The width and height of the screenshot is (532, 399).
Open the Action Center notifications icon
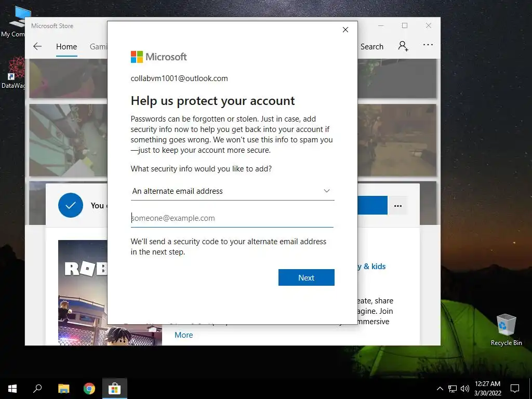(515, 389)
